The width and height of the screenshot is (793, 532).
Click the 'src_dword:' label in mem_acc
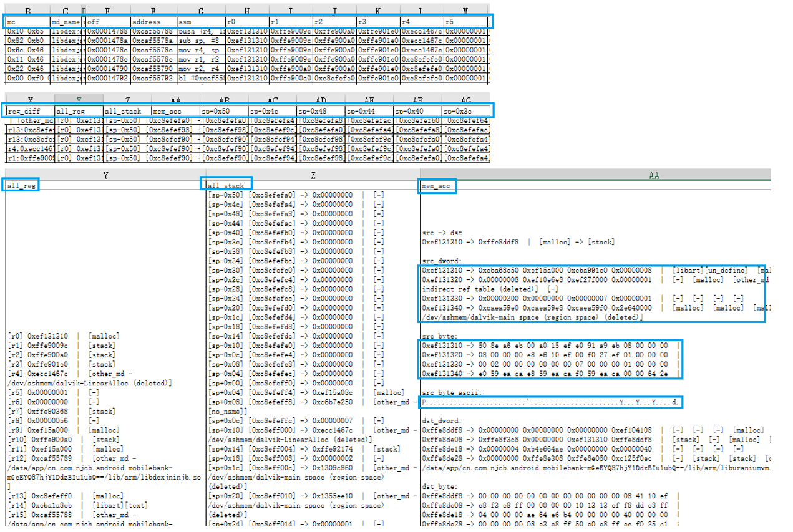[x=442, y=261]
